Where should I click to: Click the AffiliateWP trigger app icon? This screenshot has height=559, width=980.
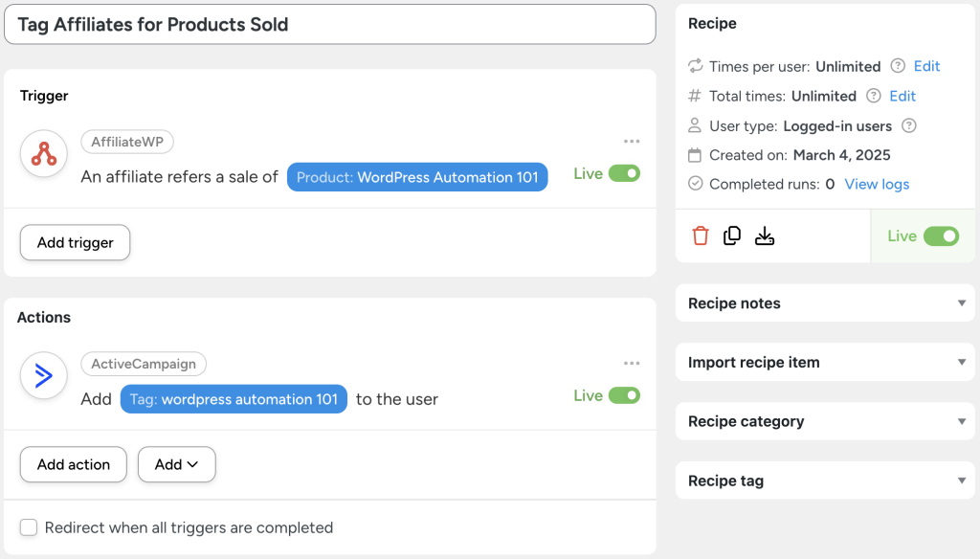coord(43,154)
